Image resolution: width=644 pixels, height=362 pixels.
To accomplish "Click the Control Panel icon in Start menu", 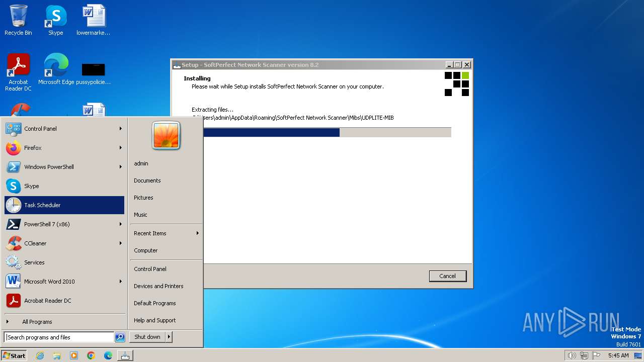I will (x=14, y=129).
